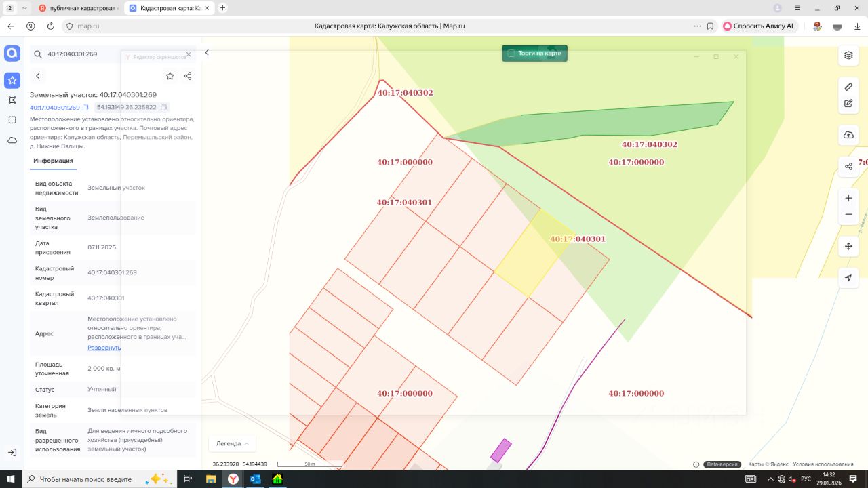Click the geolocation arrow button

click(848, 278)
